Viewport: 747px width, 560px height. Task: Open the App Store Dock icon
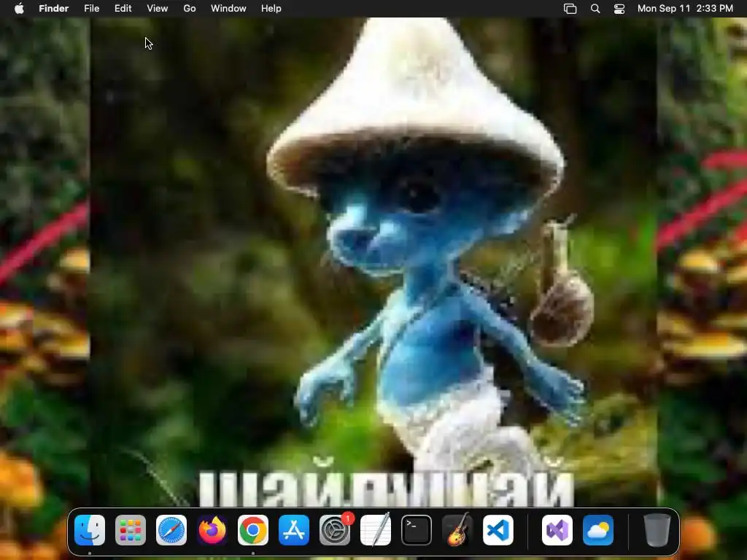point(294,530)
